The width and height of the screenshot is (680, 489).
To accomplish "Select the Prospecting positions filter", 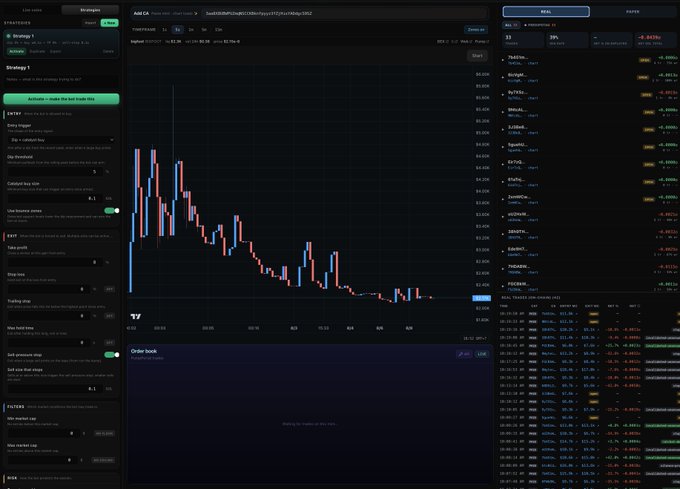I will click(540, 25).
